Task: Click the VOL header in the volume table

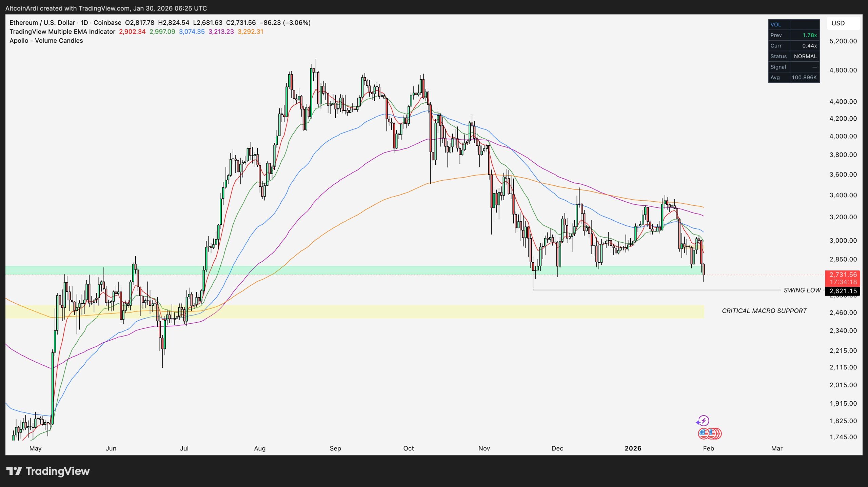Action: pyautogui.click(x=775, y=24)
